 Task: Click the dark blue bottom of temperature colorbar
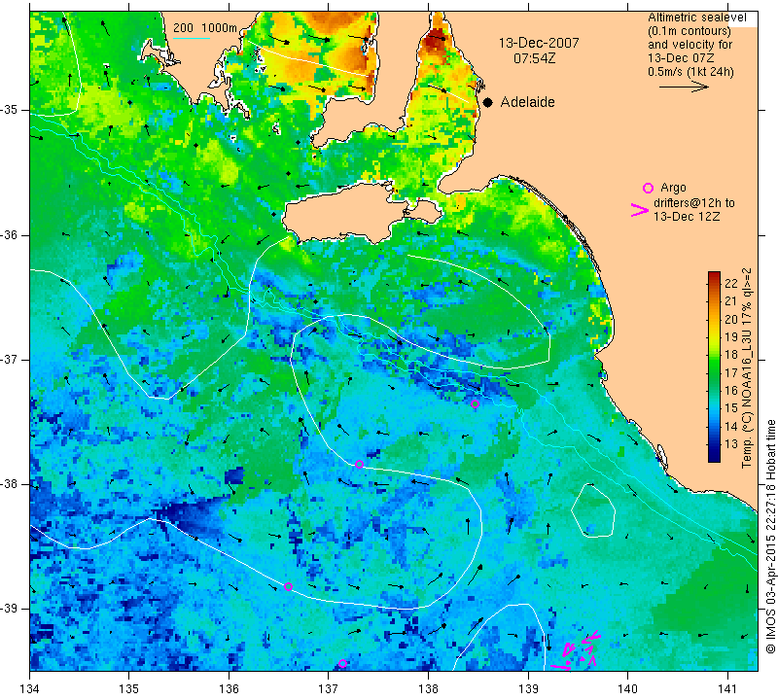[x=714, y=457]
